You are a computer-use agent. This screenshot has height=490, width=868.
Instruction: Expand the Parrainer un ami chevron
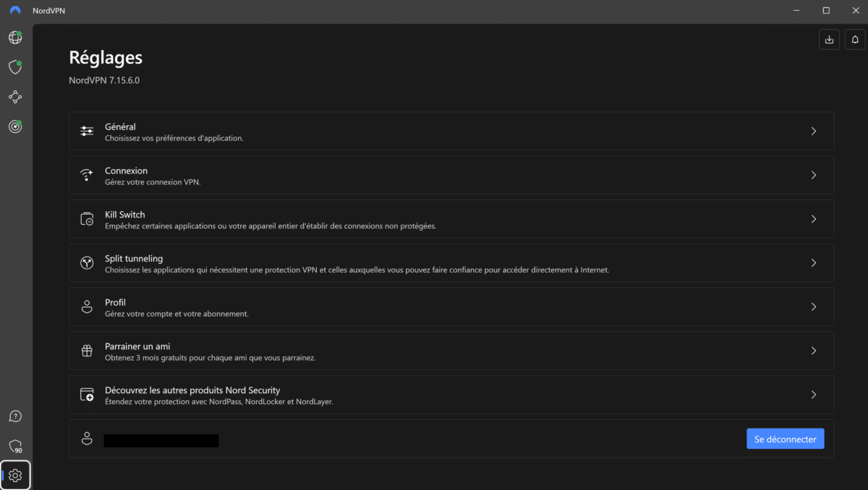pyautogui.click(x=814, y=351)
